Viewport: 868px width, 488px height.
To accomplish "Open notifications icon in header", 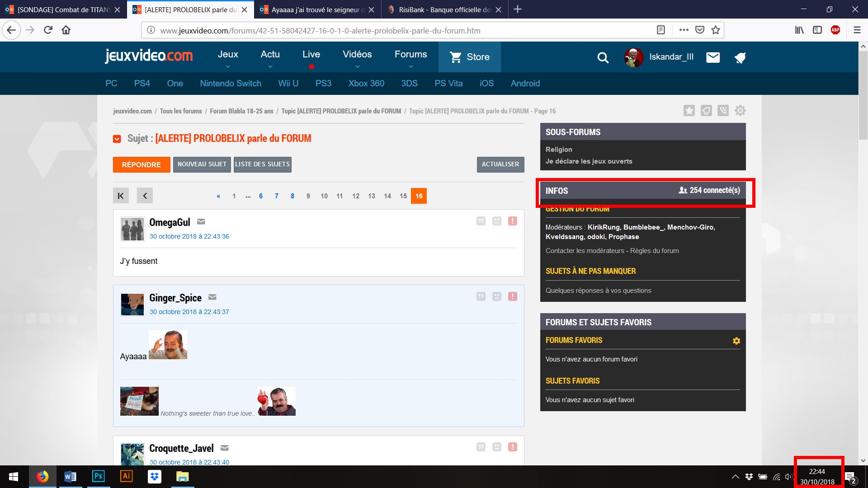I will pos(740,57).
